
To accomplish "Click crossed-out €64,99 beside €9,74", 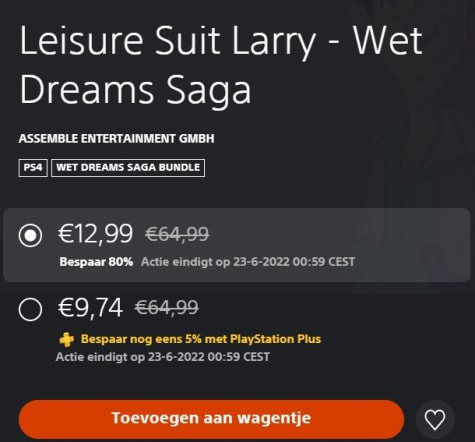I will pyautogui.click(x=167, y=307).
